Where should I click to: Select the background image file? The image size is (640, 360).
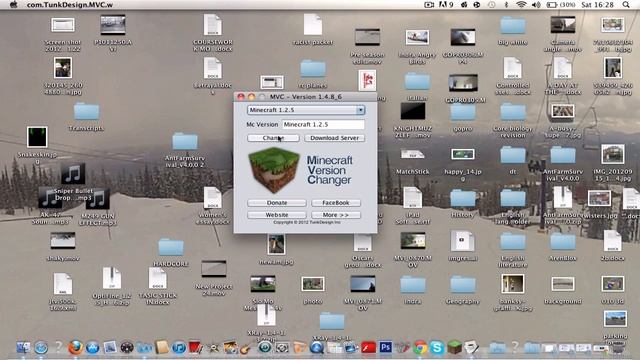[563, 290]
